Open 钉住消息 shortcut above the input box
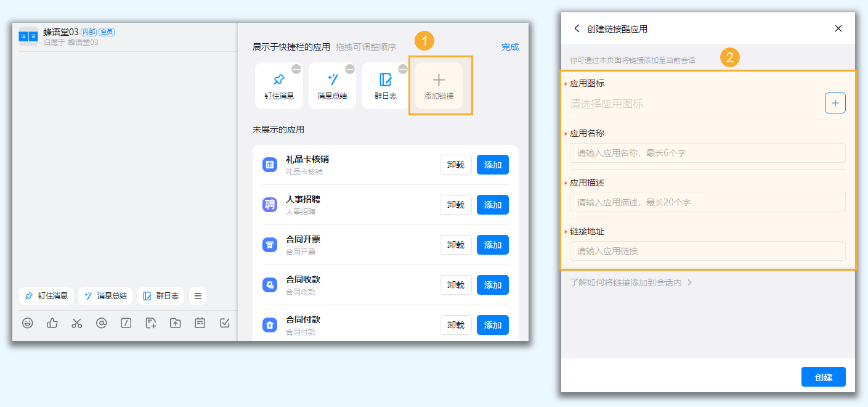Image resolution: width=868 pixels, height=407 pixels. (x=46, y=296)
